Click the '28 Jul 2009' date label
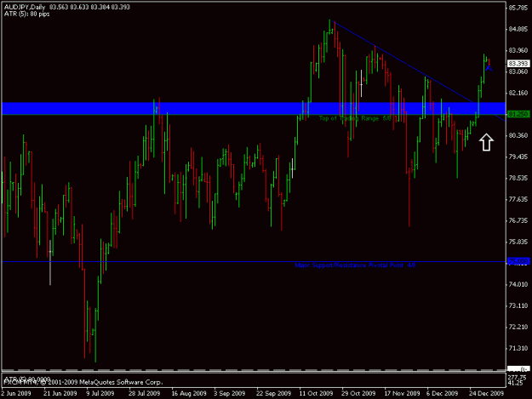 pos(144,393)
